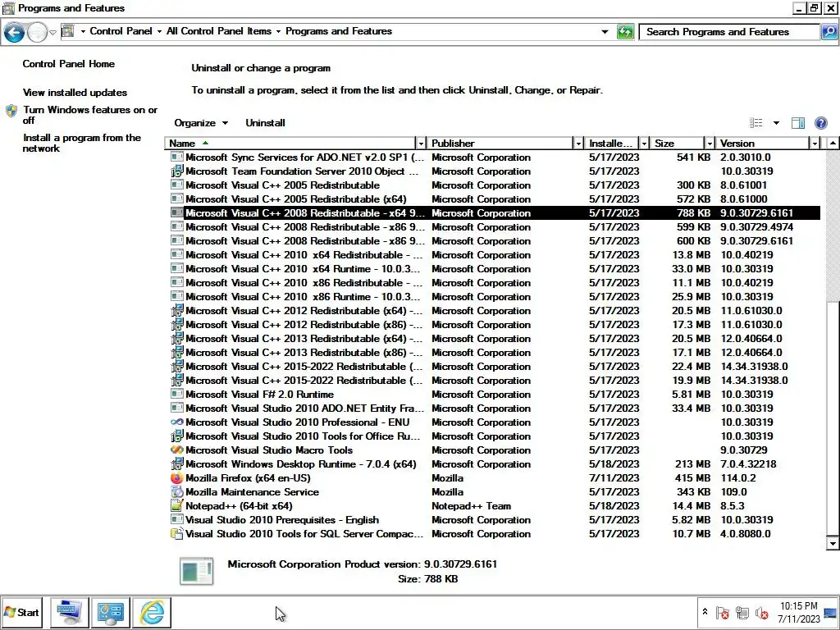Show hidden tray icons arrow
The width and height of the screenshot is (840, 630).
(705, 612)
